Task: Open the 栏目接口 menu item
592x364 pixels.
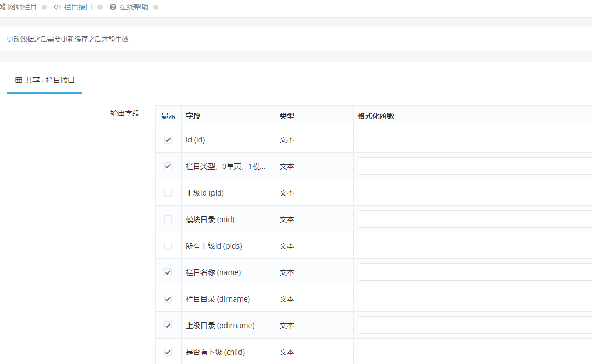Action: (78, 7)
